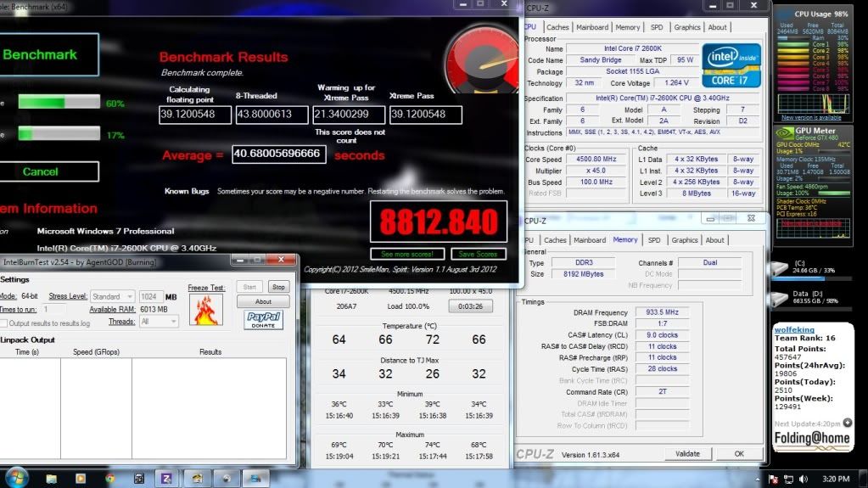
Task: Open the wolfeking link in Folding gadget
Action: [x=794, y=329]
